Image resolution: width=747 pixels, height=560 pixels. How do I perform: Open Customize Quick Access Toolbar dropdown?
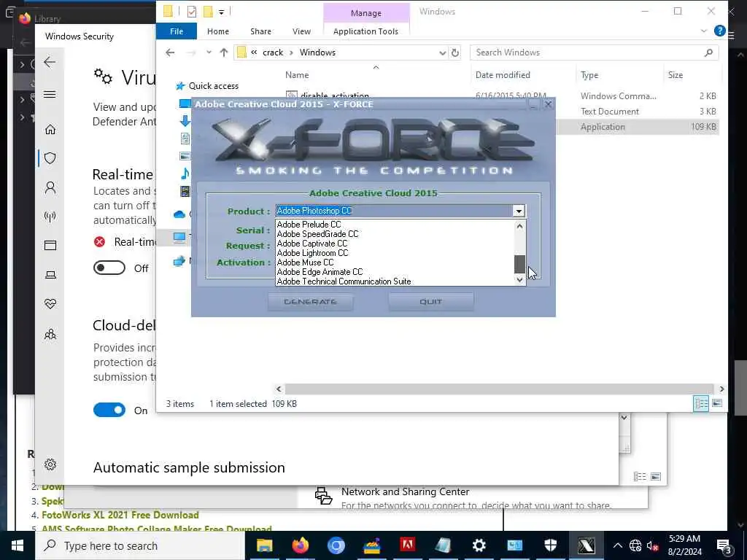[x=222, y=12]
